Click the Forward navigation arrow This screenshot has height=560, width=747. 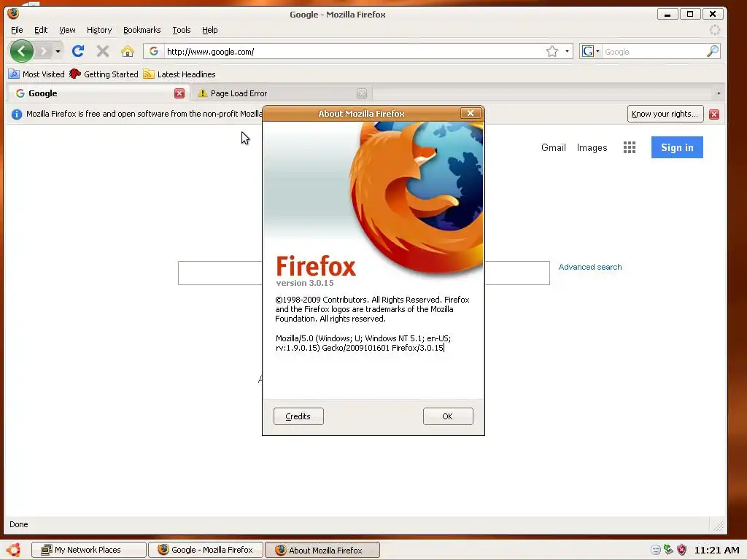43,51
